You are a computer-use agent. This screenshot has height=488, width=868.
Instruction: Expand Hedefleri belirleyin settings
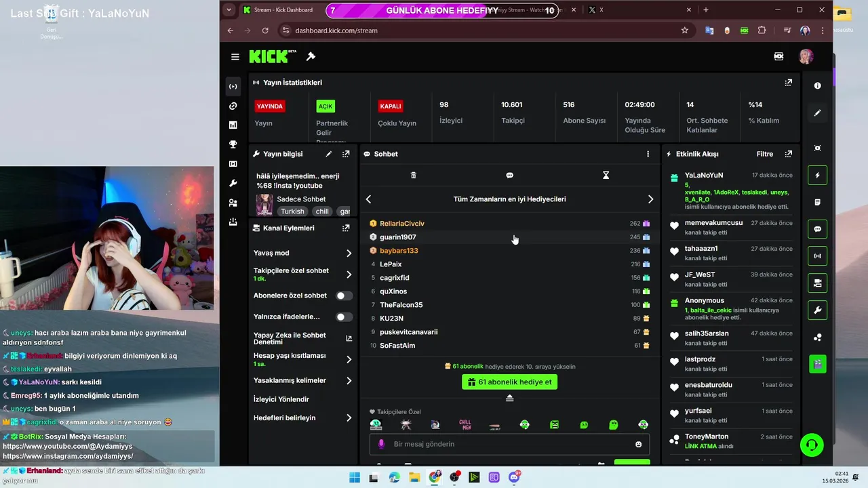tap(349, 418)
